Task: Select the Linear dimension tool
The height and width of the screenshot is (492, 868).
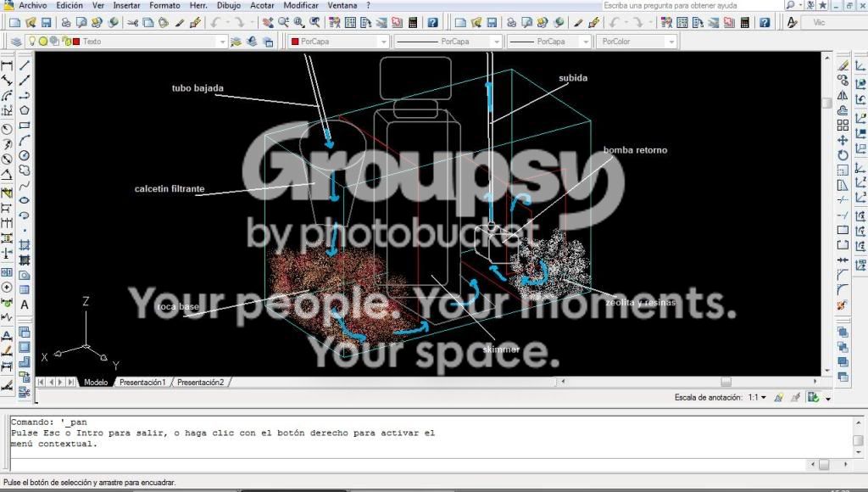Action: point(7,65)
